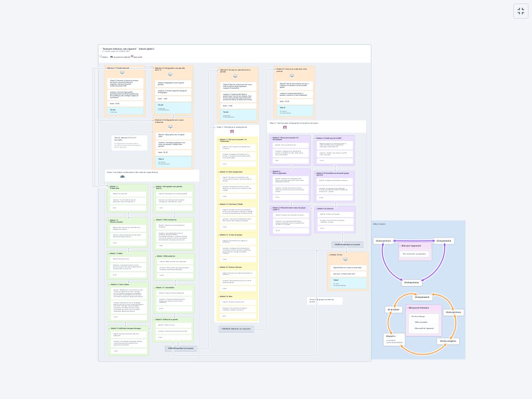Collapse the Module B node
The height and width of the screenshot is (399, 532).
[x=219, y=70]
